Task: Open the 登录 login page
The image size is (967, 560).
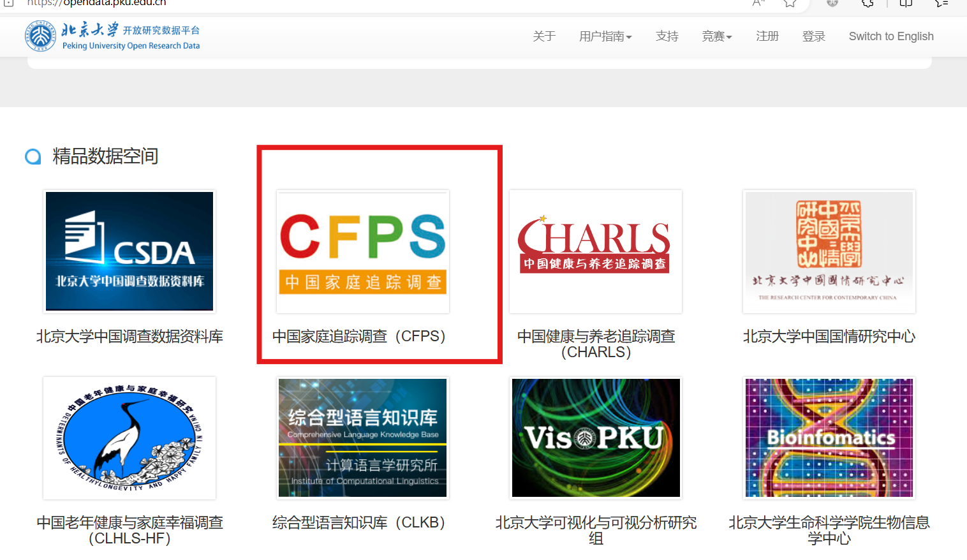Action: [x=814, y=36]
